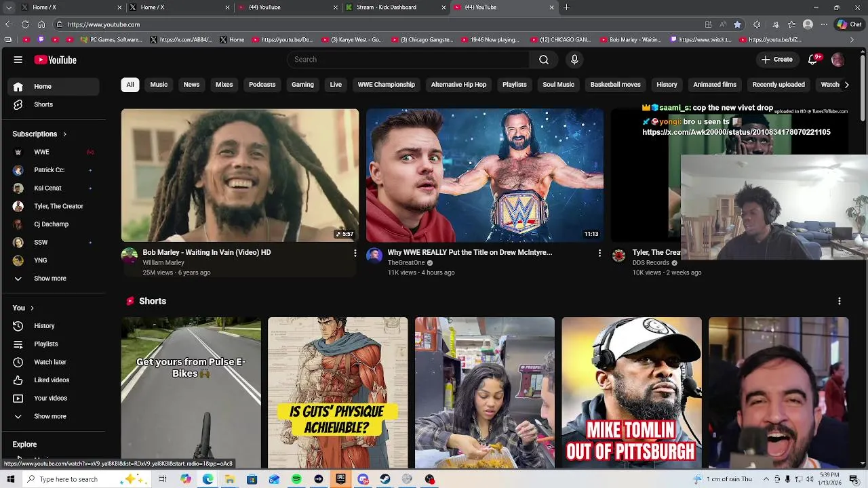Viewport: 868px width, 488px height.
Task: Open the YouTube guide hamburger menu
Action: pos(18,60)
